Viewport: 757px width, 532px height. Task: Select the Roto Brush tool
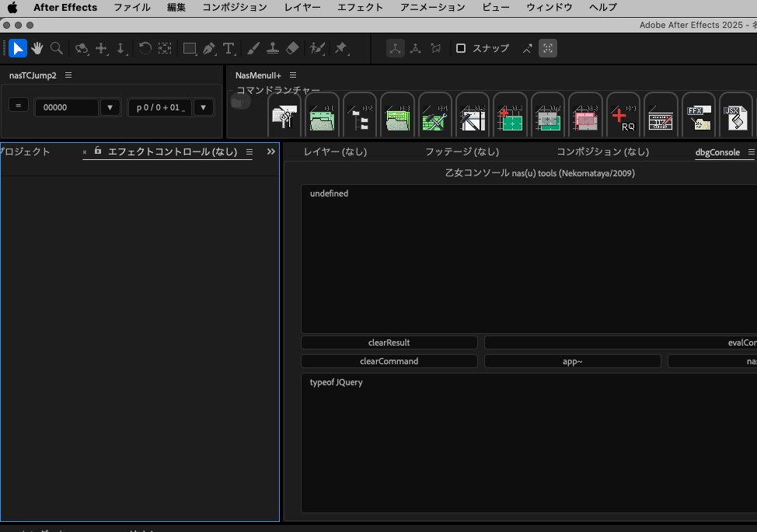pos(316,48)
